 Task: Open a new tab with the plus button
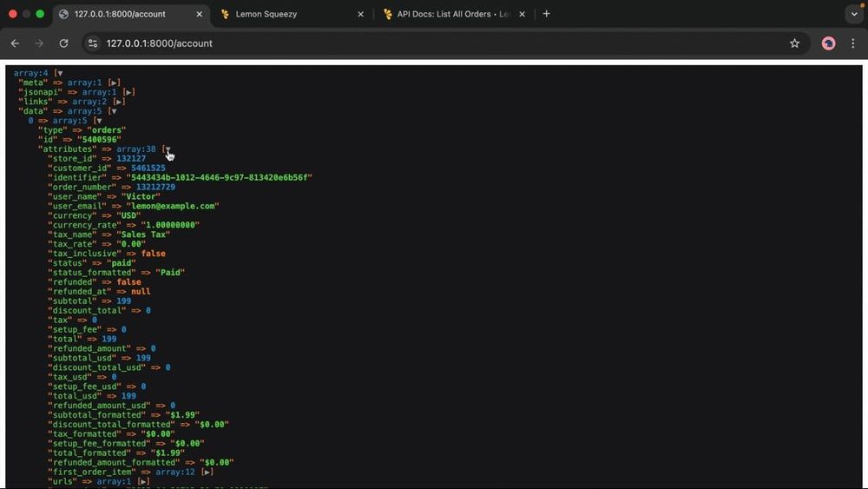[546, 14]
